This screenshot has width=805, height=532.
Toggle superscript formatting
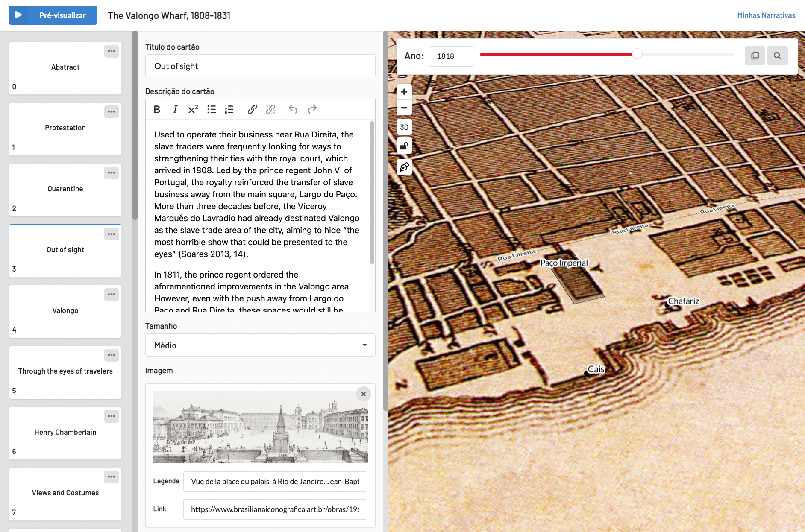pyautogui.click(x=193, y=109)
